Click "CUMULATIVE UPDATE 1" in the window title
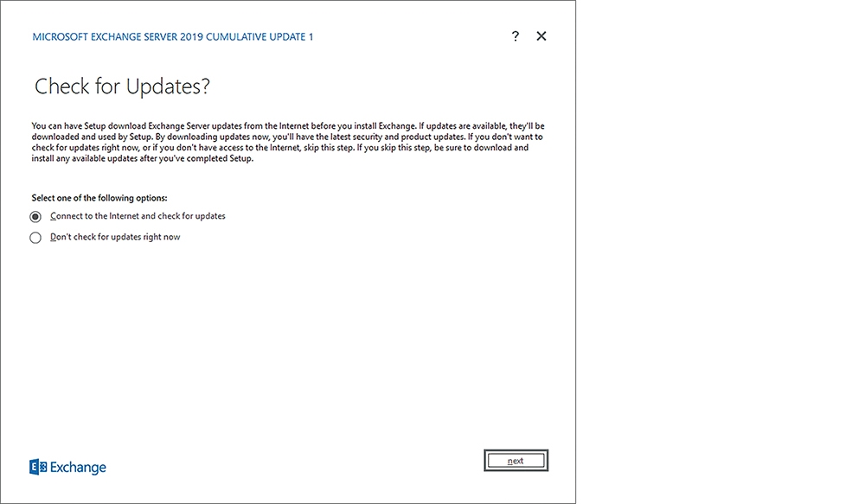The height and width of the screenshot is (504, 865). click(x=259, y=37)
